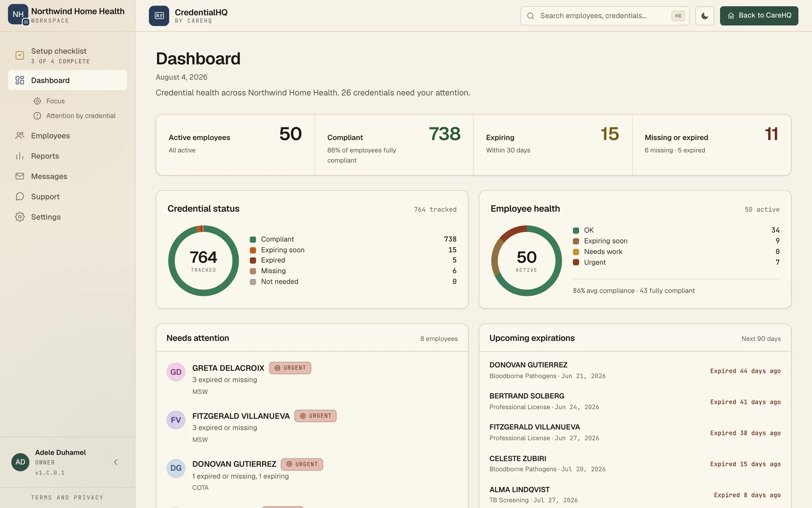Click the dark red Expired legend swatch
The height and width of the screenshot is (508, 812).
pyautogui.click(x=253, y=261)
